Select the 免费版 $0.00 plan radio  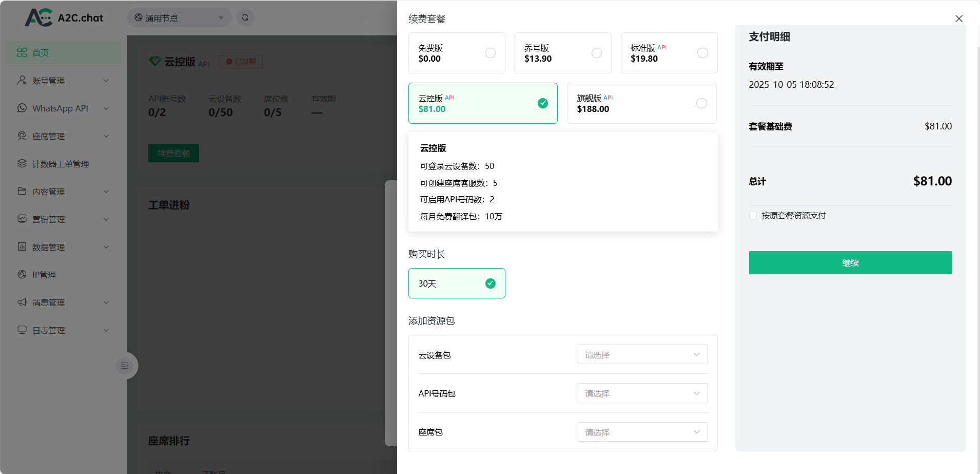[491, 53]
